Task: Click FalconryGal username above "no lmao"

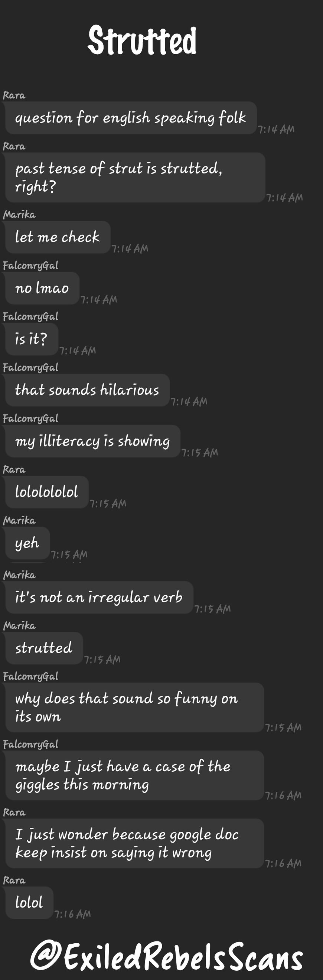Action: (x=30, y=266)
